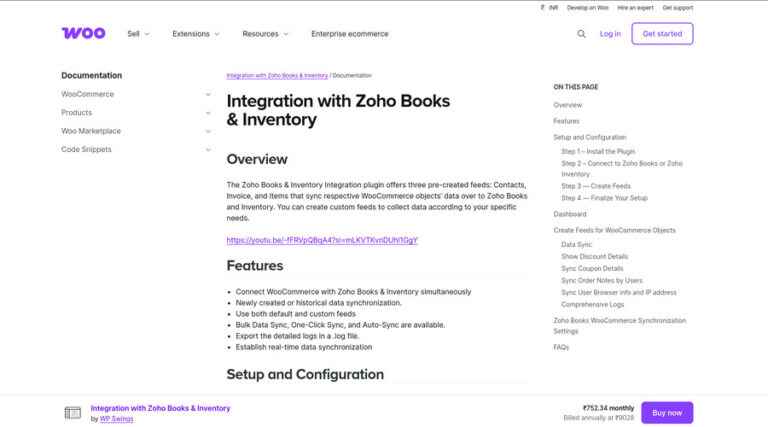Click the ₹752.34 monthly price text
The image size is (768, 427).
[x=608, y=408]
